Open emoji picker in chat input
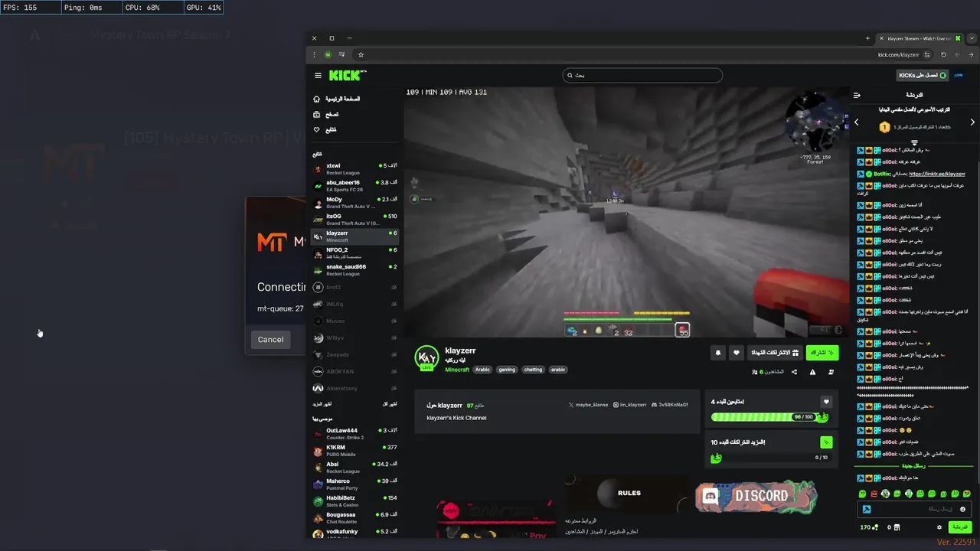Viewport: 980px width, 551px height. pos(963,509)
